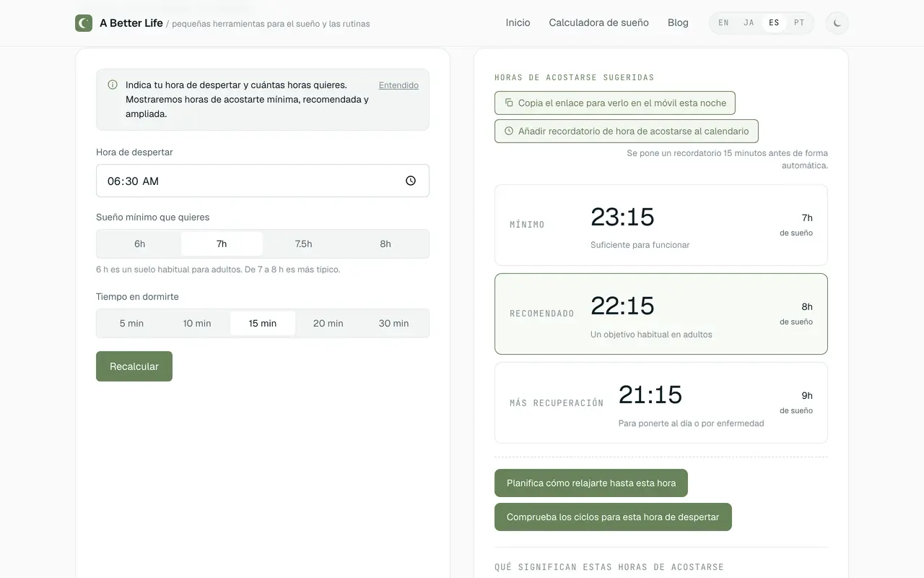Set time to fall asleep to 5 min
Screen dimensions: 924x578
coord(131,323)
